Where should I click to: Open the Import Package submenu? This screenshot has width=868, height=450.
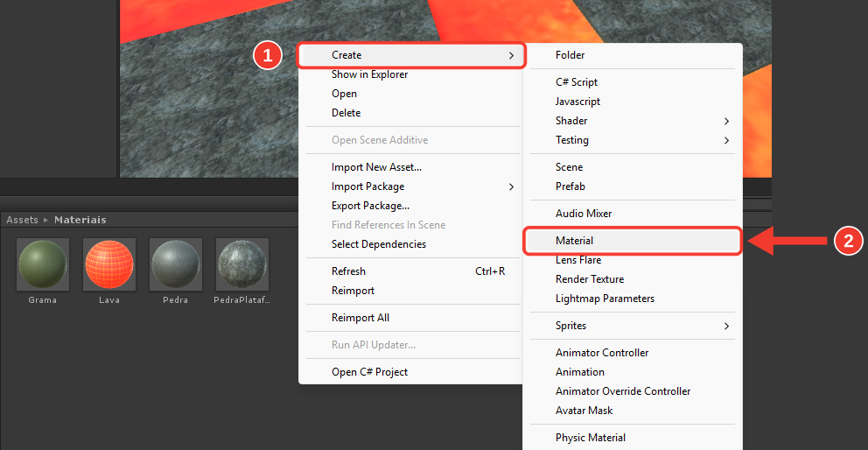pos(410,186)
